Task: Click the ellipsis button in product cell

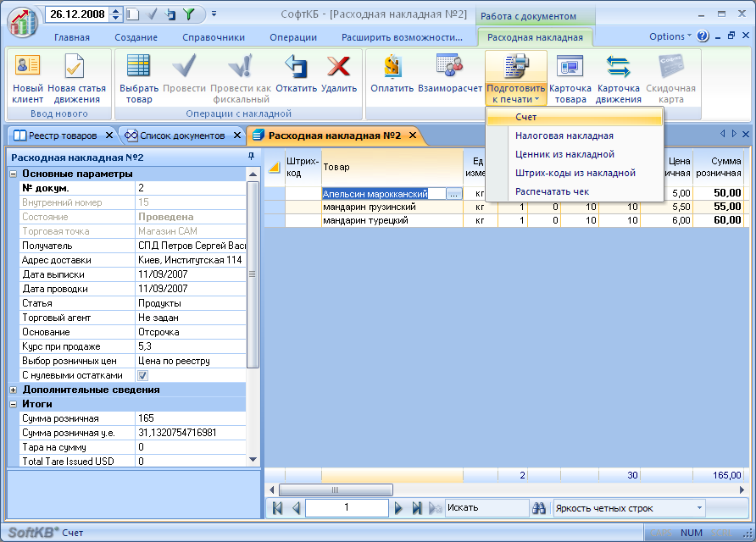Action: tap(453, 194)
